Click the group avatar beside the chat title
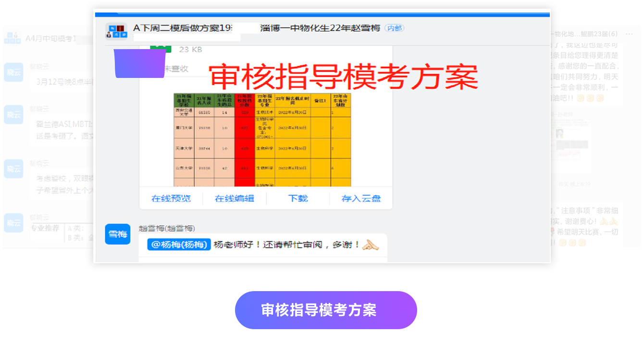The height and width of the screenshot is (346, 644). click(x=116, y=31)
